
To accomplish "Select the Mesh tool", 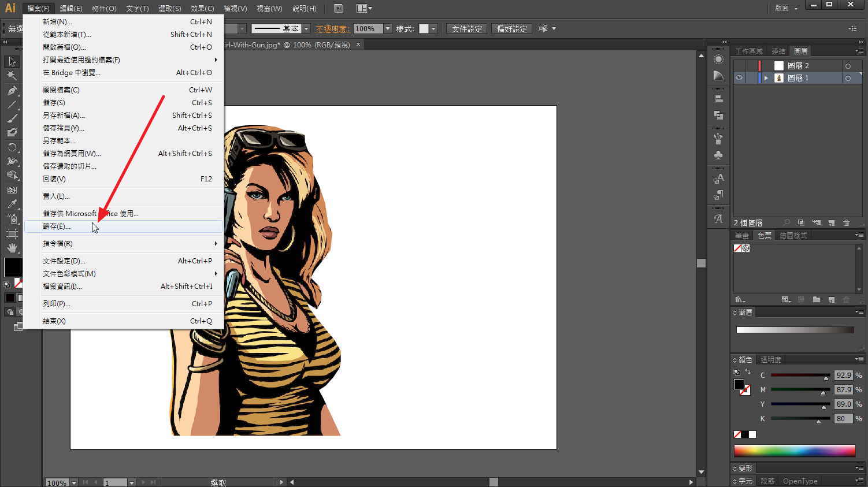I will (12, 189).
